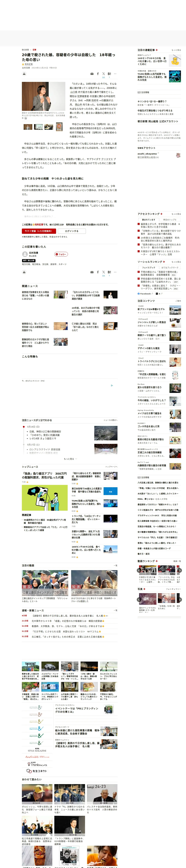Screen dimensions: 186x868
Task: Select フェイスブック social ranking tab
Action: [x=149, y=267]
